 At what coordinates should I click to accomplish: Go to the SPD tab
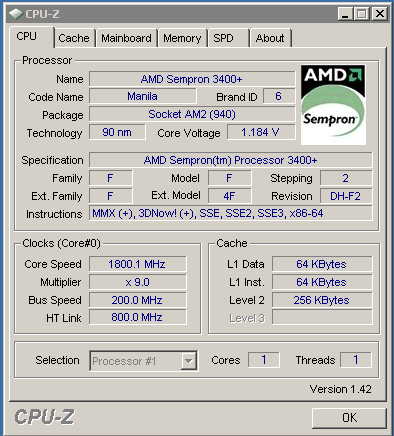pyautogui.click(x=229, y=38)
